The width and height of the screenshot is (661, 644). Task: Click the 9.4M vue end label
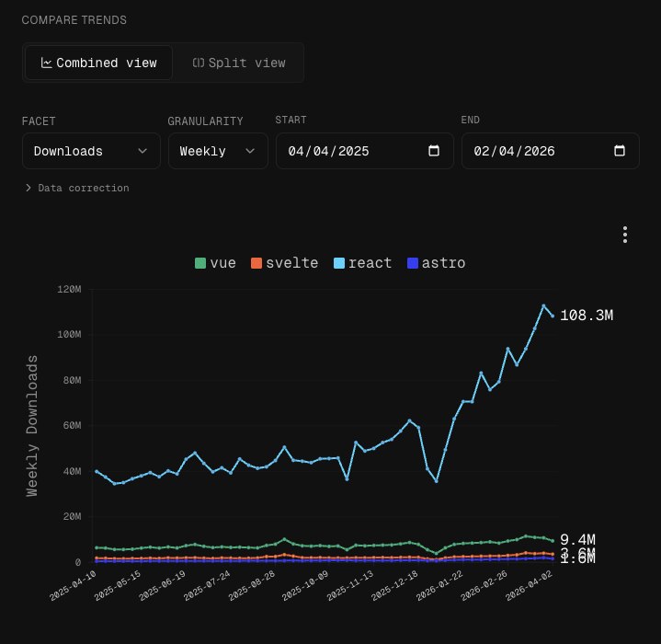tap(577, 540)
